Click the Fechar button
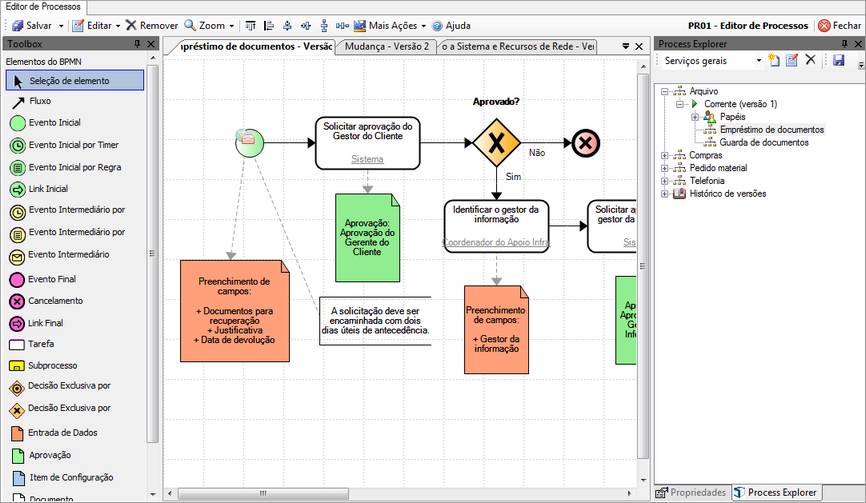Image resolution: width=866 pixels, height=503 pixels. point(839,25)
